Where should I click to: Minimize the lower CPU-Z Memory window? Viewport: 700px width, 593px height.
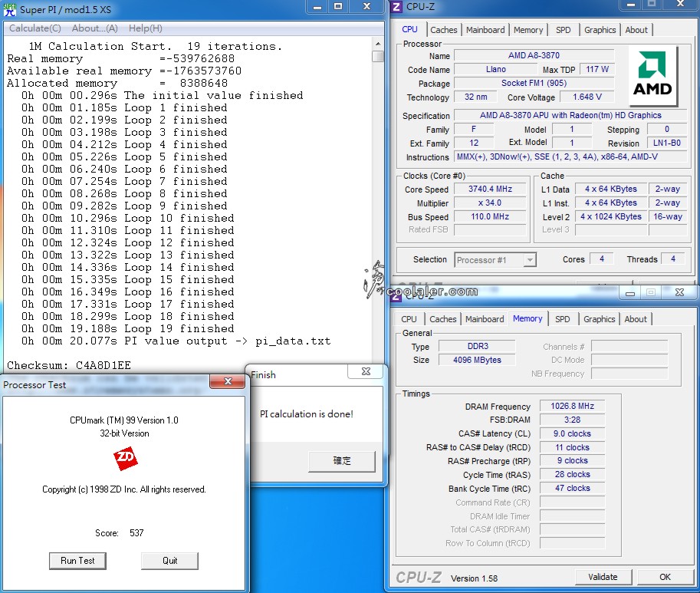tap(630, 293)
